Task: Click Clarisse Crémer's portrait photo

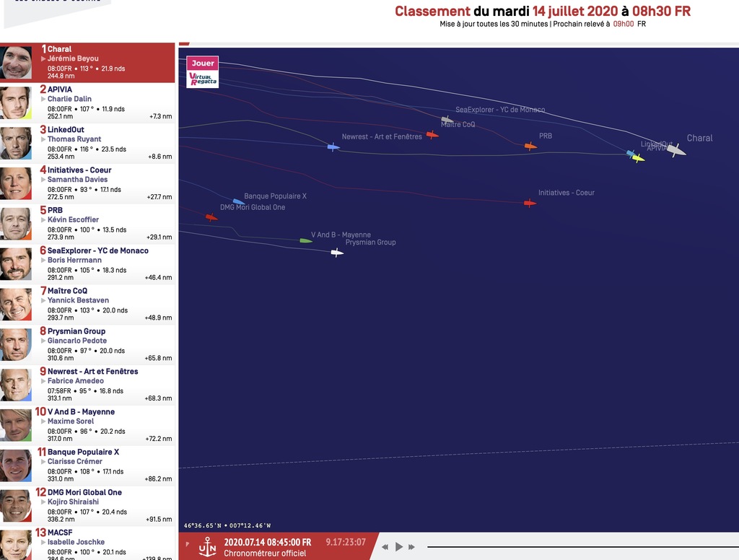Action: (16, 465)
